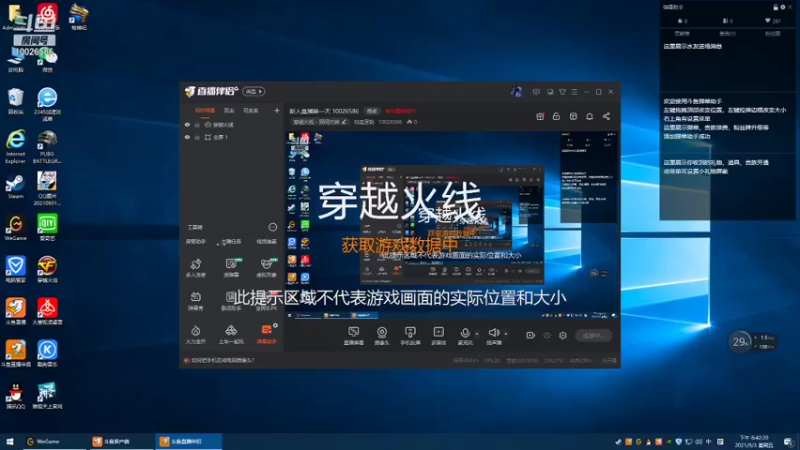Open the gear on the 弹幕助手 tool

click(x=276, y=325)
